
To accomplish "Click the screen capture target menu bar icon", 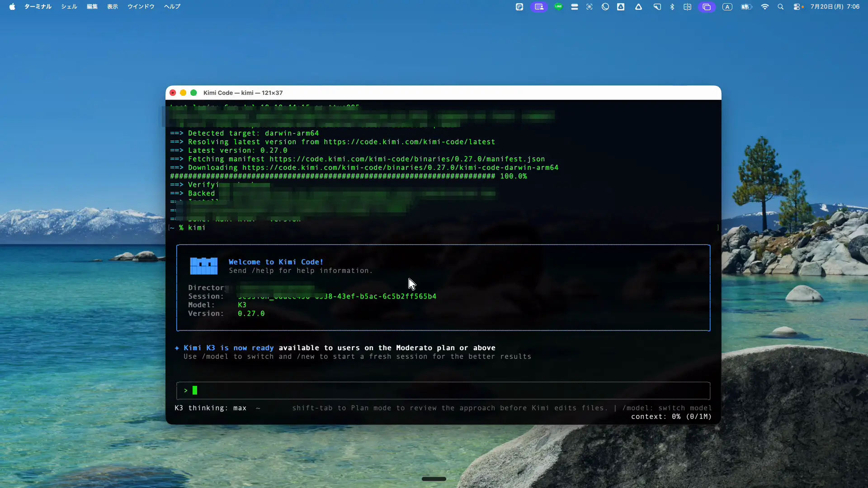I will tap(590, 7).
